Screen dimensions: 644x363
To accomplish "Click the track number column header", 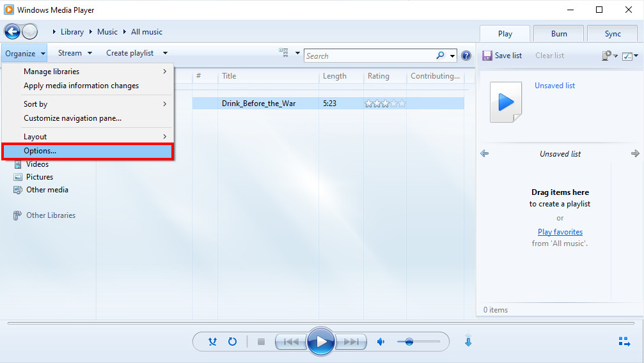I will (205, 76).
